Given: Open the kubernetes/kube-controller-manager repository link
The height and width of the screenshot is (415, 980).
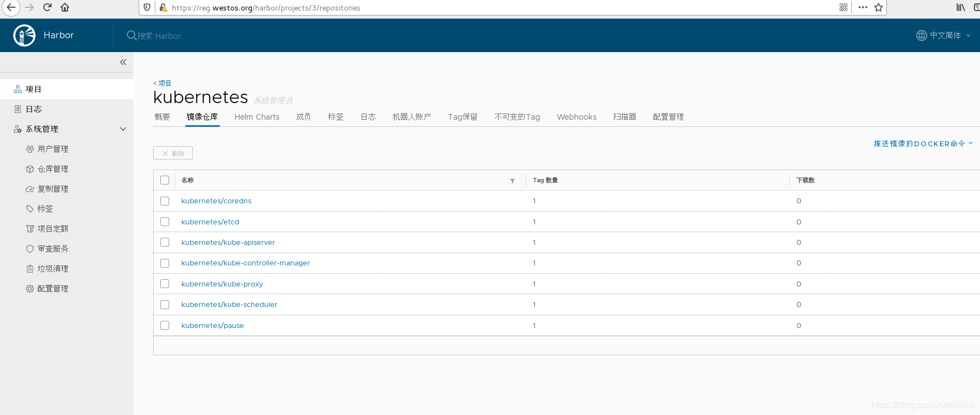Looking at the screenshot, I should 246,263.
